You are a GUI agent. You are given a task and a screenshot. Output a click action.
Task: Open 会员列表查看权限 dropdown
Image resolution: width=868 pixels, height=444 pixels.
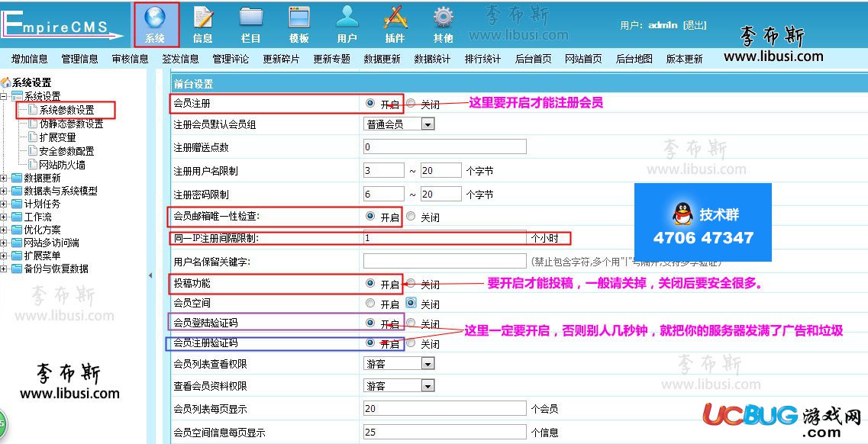(399, 363)
